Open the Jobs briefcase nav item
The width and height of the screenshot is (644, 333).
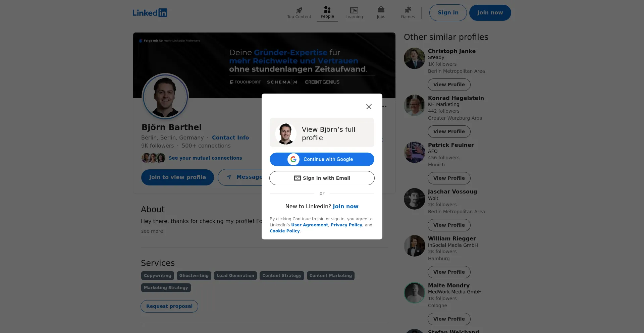click(x=381, y=13)
